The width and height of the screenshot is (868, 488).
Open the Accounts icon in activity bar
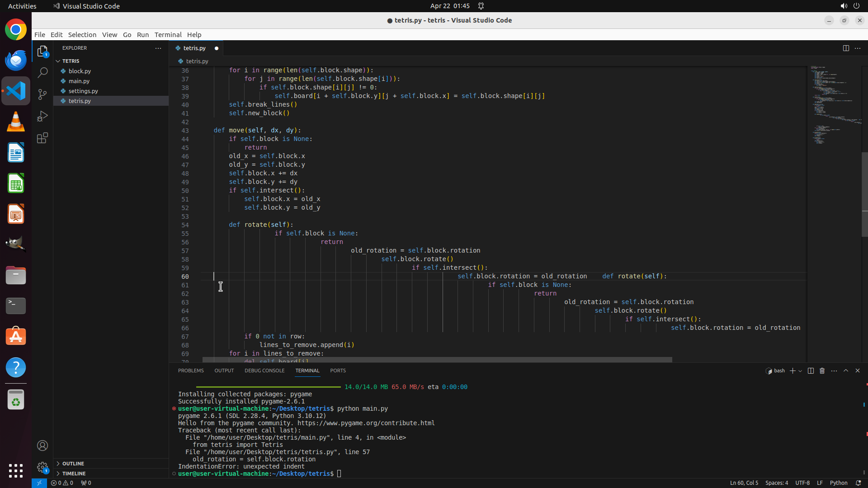tap(42, 446)
